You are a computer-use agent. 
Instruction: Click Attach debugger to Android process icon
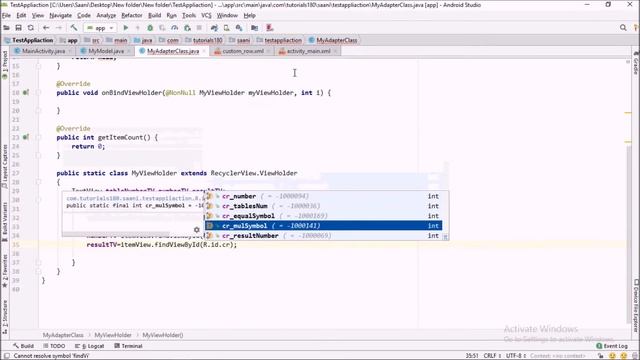point(187,28)
